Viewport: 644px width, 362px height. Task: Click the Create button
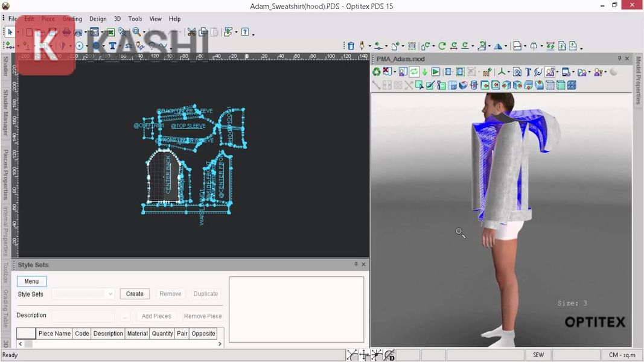coord(135,294)
